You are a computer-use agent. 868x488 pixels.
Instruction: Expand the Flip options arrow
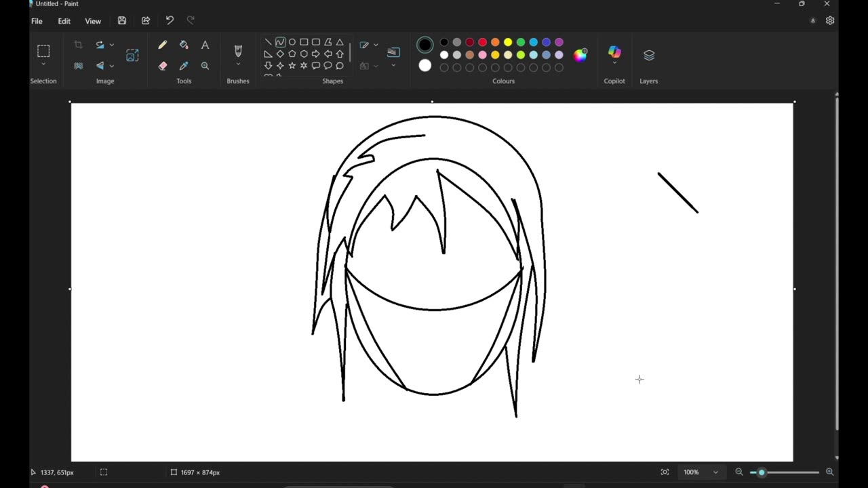click(x=111, y=66)
